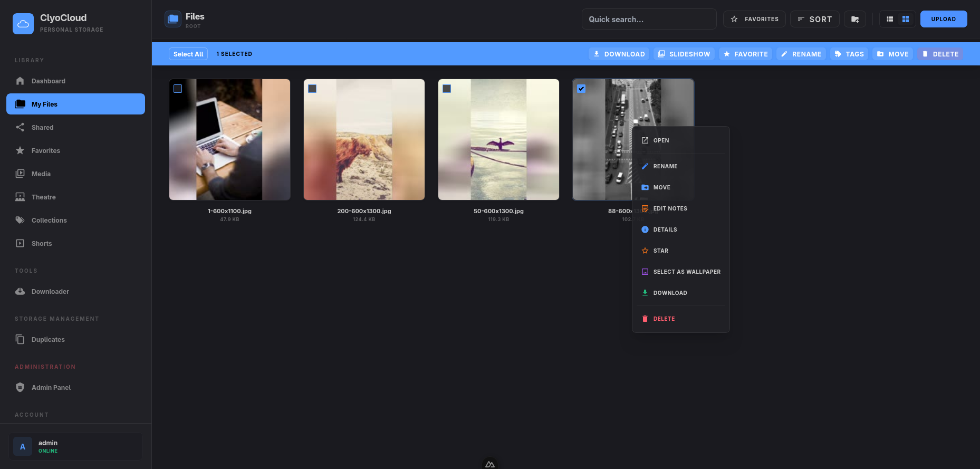This screenshot has height=469, width=980.
Task: Click the Select All button
Action: pos(188,54)
